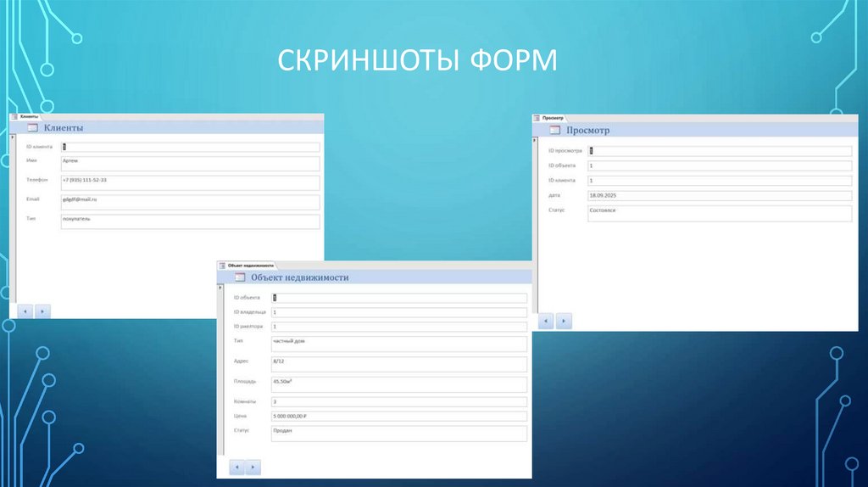Click the Статус field containing Состоялся
This screenshot has height=487, width=868.
click(x=720, y=213)
